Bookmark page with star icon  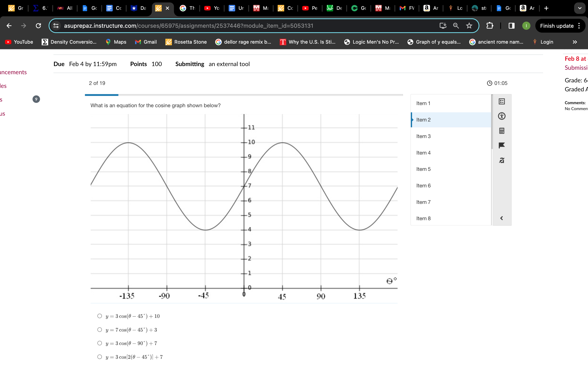click(x=469, y=26)
